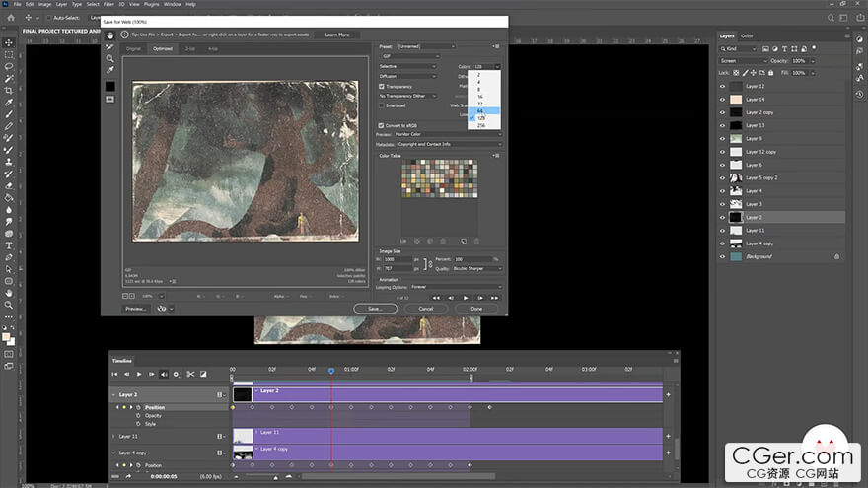
Task: Open the Preset dropdown
Action: [x=426, y=46]
